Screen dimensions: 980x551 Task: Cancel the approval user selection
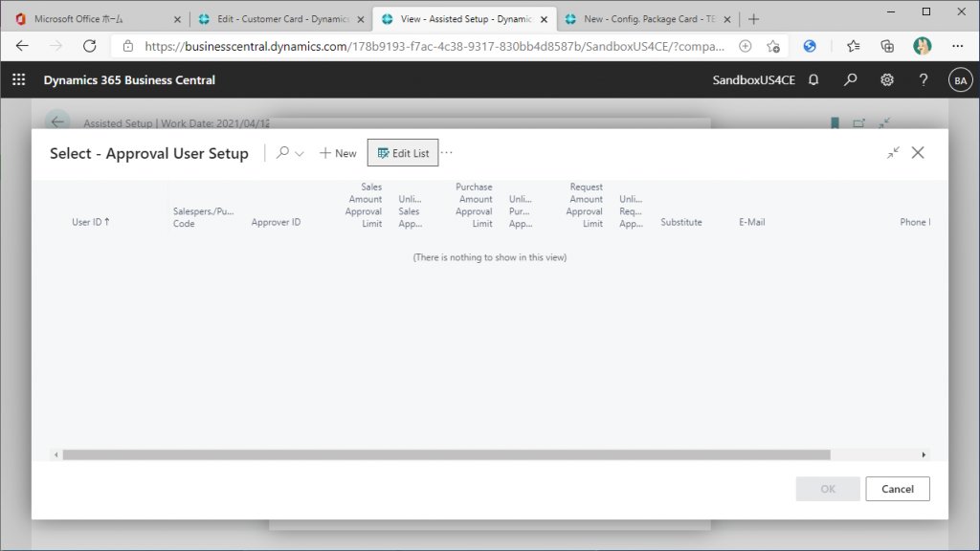tap(898, 489)
